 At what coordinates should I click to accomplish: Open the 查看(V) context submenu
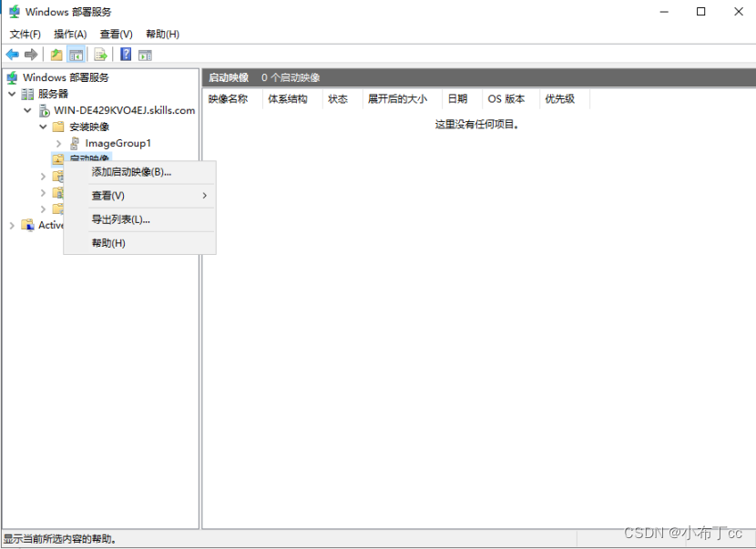click(140, 196)
